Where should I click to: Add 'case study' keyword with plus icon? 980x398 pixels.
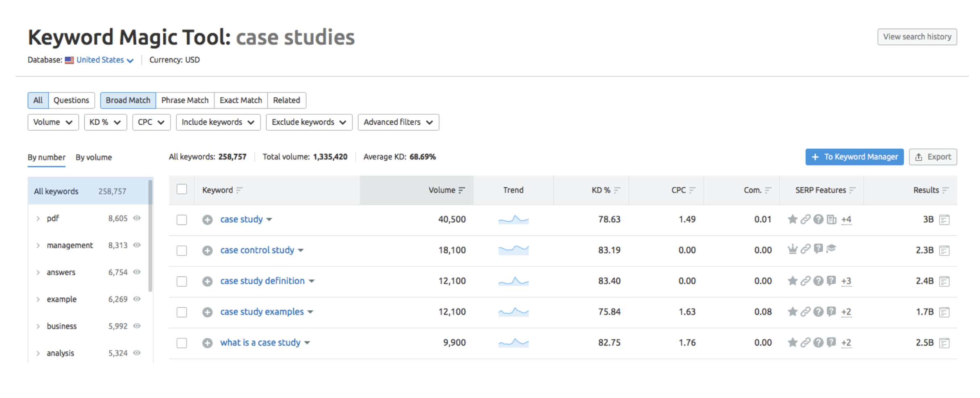pos(207,220)
